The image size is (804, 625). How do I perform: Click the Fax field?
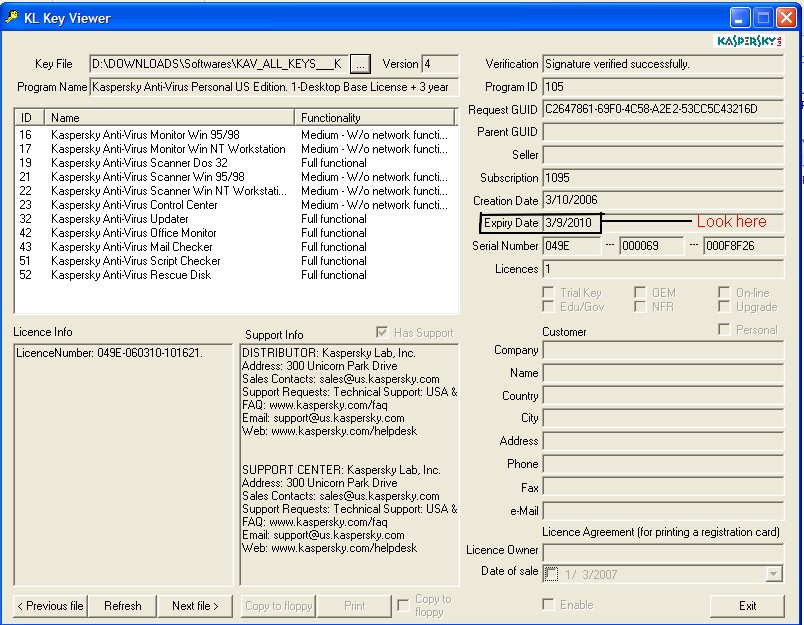[x=663, y=487]
